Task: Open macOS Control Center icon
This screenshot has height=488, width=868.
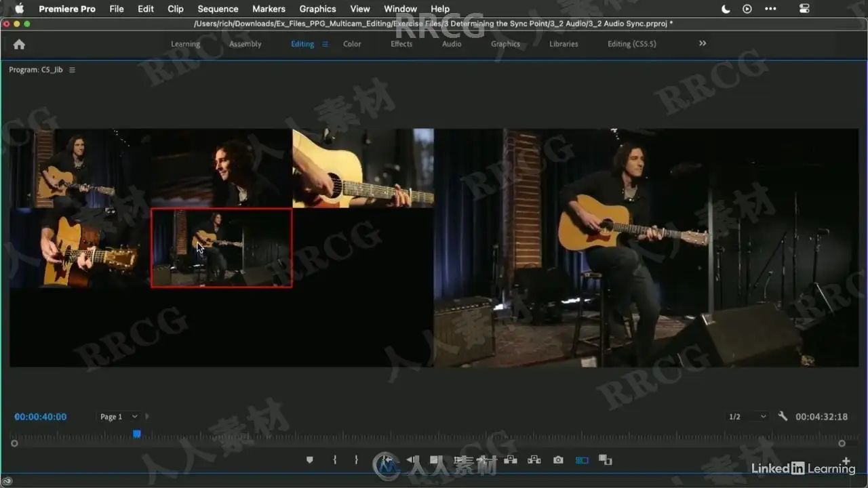Action: click(x=804, y=9)
